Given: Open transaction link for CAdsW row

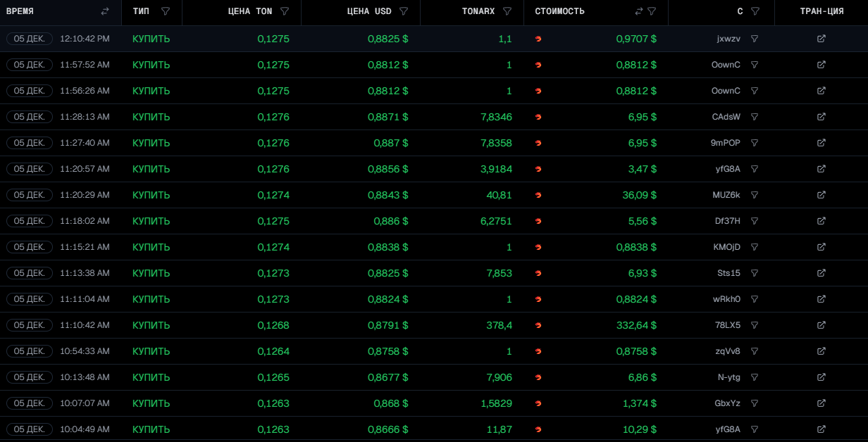Looking at the screenshot, I should click(x=821, y=117).
